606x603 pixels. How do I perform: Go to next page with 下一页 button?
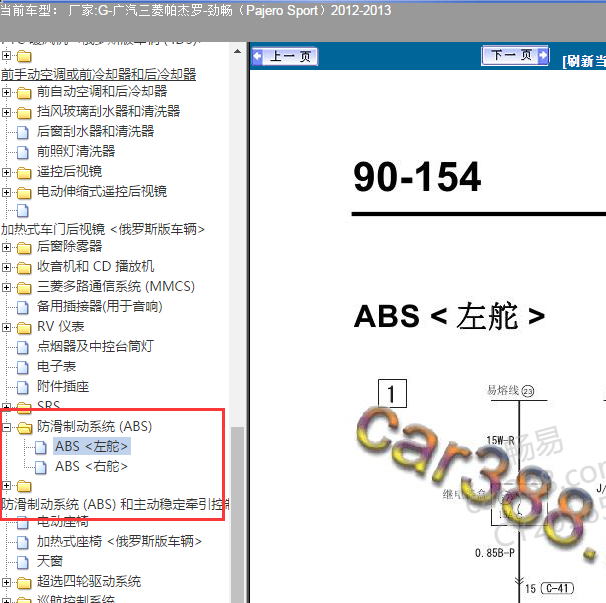(x=515, y=56)
